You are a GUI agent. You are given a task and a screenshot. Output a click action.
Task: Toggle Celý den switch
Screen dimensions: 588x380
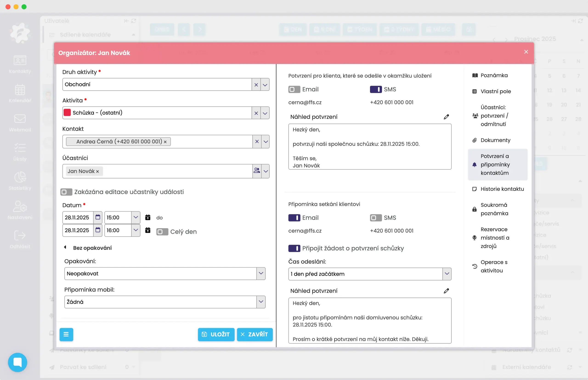tap(162, 232)
